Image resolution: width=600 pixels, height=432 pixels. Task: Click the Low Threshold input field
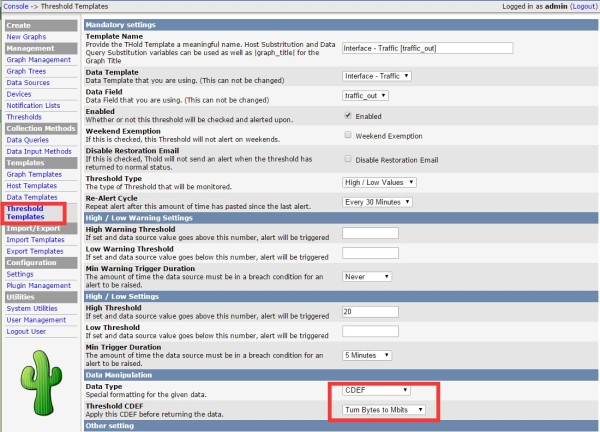pos(370,331)
